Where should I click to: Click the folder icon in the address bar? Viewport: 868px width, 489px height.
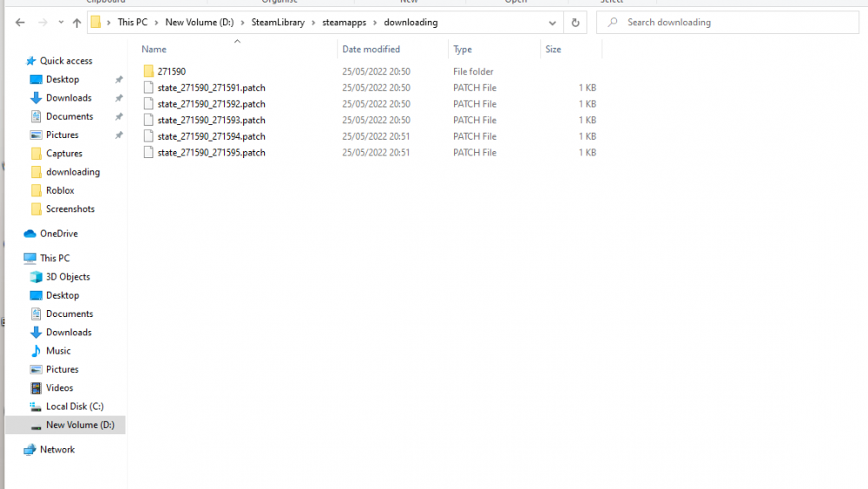coord(95,23)
